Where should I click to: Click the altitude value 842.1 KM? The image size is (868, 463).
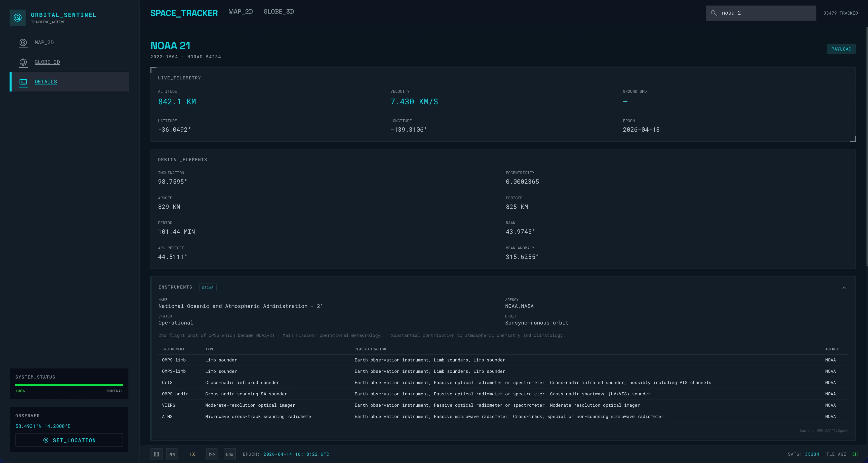pos(177,102)
